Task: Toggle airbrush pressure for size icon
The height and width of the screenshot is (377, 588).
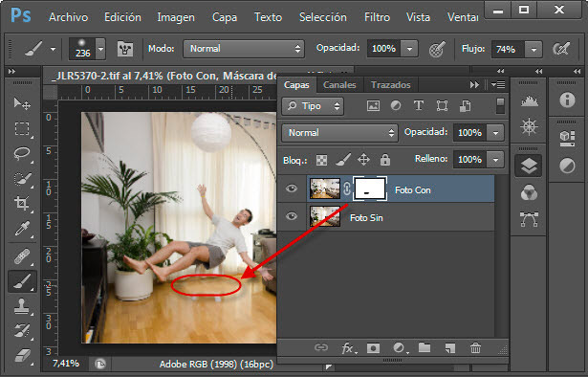Action: coord(561,49)
